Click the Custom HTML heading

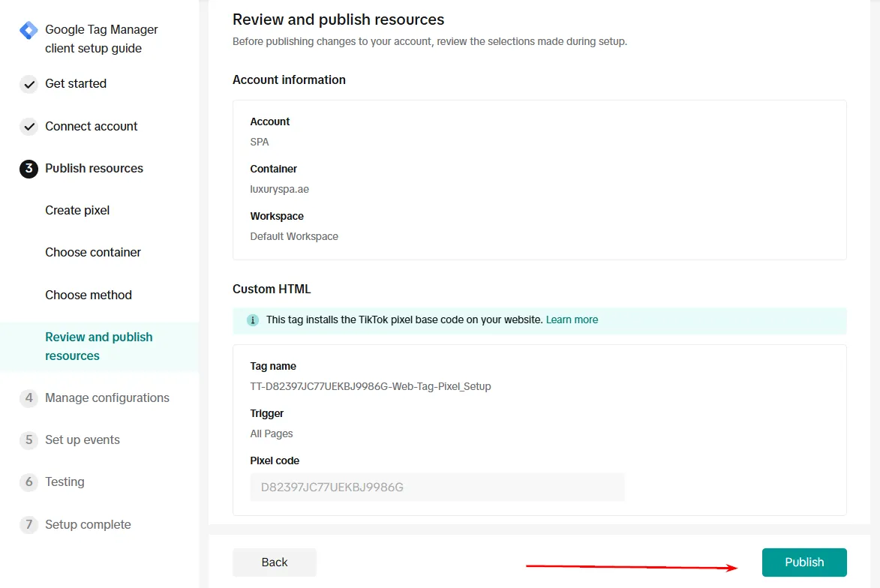click(x=272, y=289)
